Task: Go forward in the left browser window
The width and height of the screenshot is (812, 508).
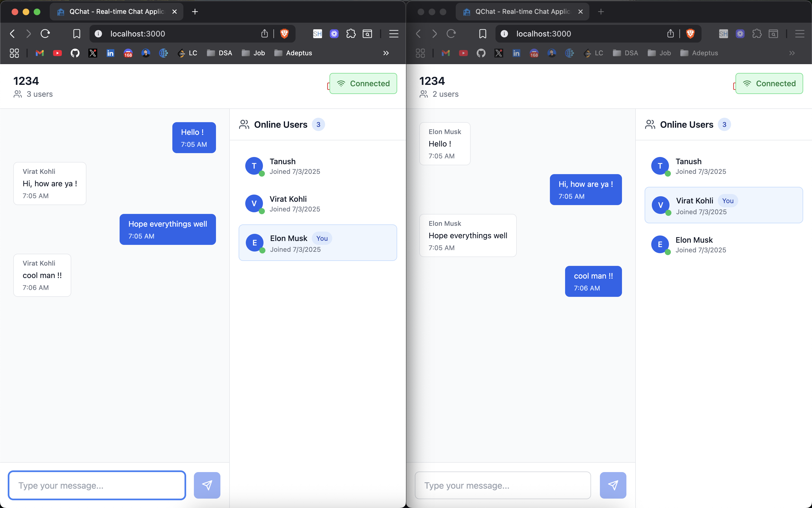Action: [x=28, y=34]
